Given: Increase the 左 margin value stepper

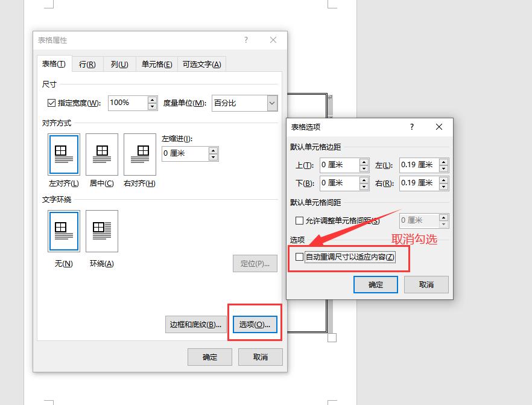Looking at the screenshot, I should point(442,162).
